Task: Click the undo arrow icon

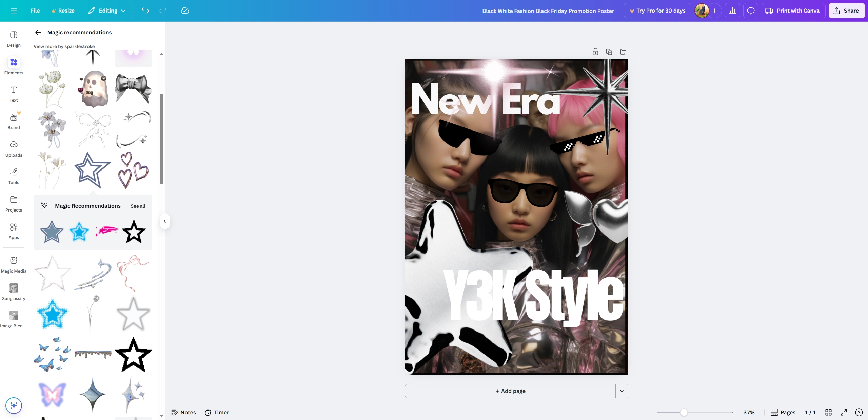Action: 145,11
